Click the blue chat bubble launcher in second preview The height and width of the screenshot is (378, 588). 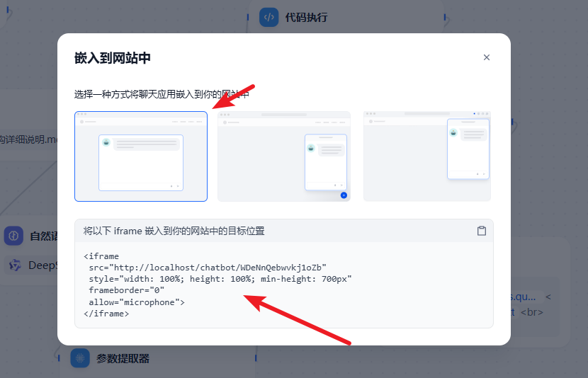pos(344,195)
